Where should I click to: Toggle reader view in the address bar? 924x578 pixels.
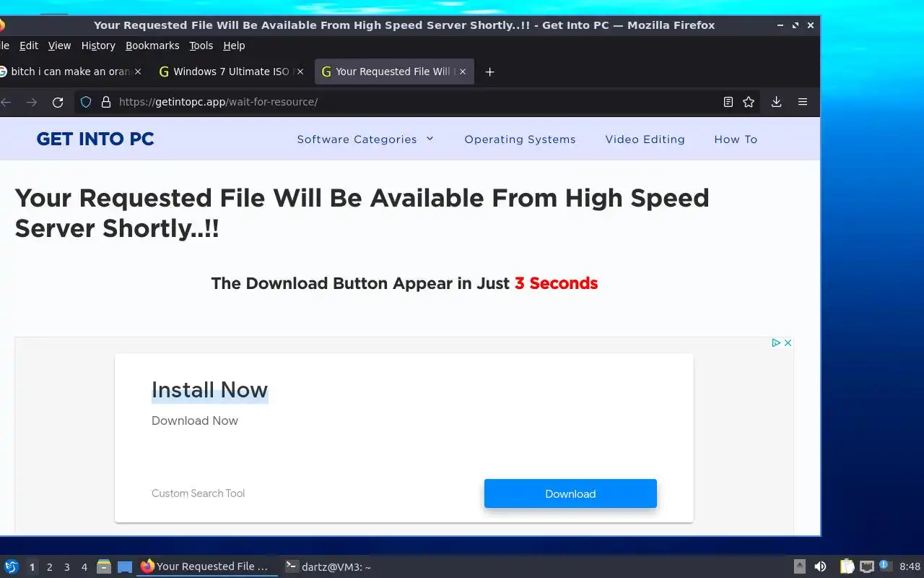[x=728, y=102]
